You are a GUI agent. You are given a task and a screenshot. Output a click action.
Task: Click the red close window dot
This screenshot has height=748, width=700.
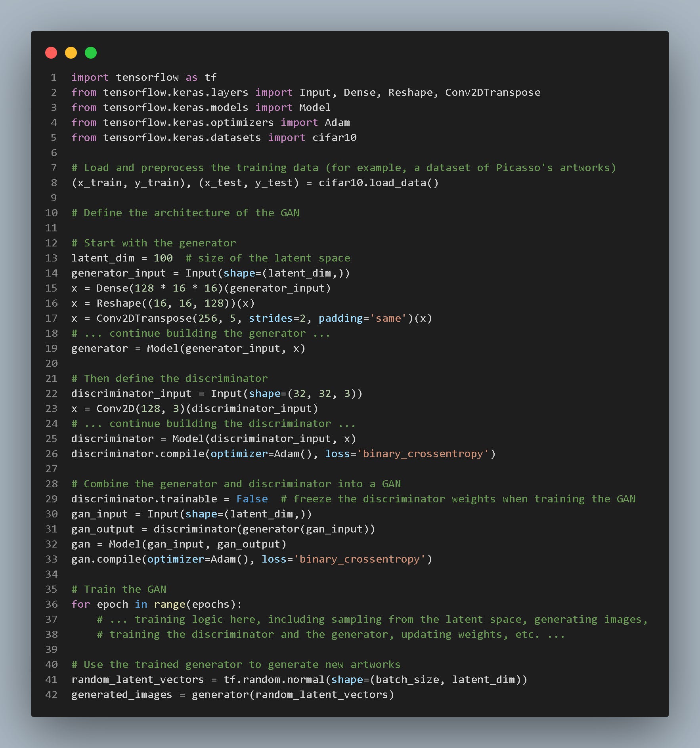(51, 53)
